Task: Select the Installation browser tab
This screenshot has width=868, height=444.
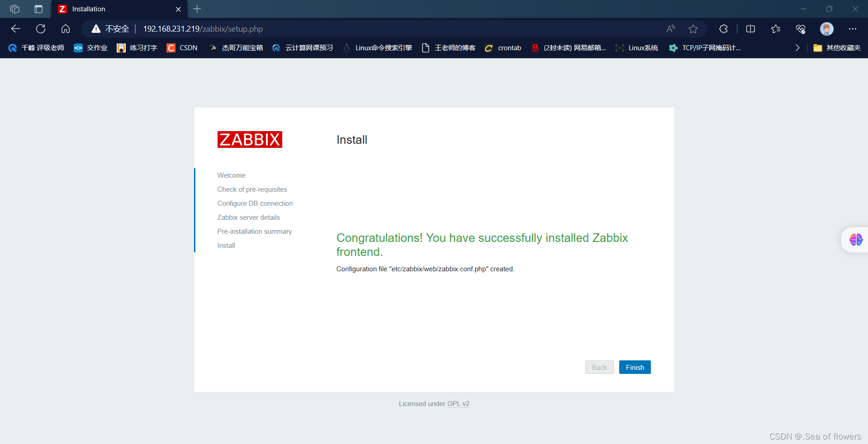Action: [119, 9]
